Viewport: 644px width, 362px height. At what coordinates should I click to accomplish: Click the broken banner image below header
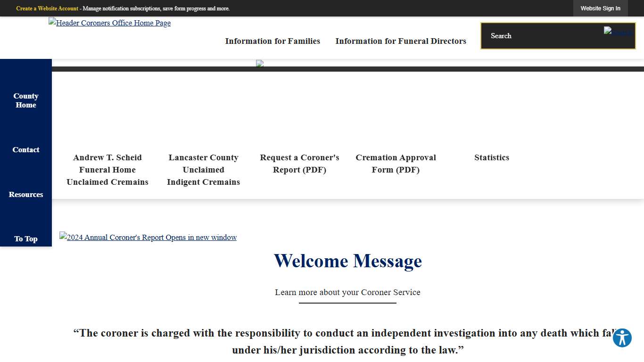pyautogui.click(x=260, y=64)
